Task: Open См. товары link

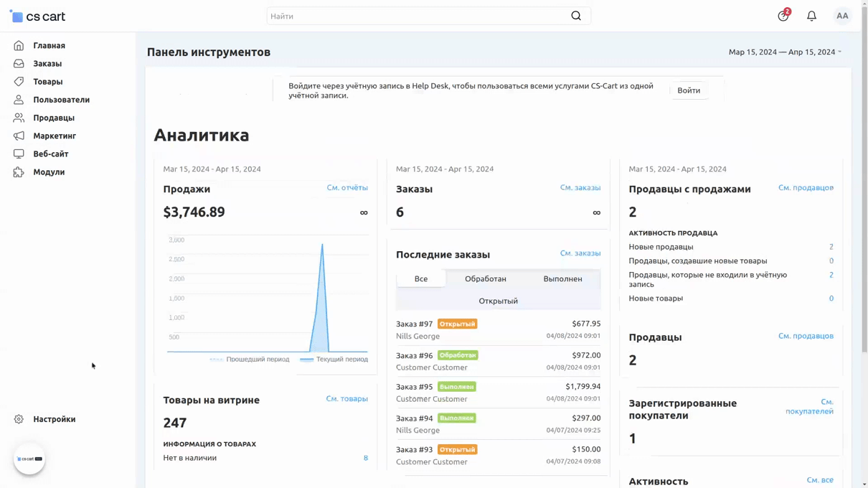Action: point(346,398)
